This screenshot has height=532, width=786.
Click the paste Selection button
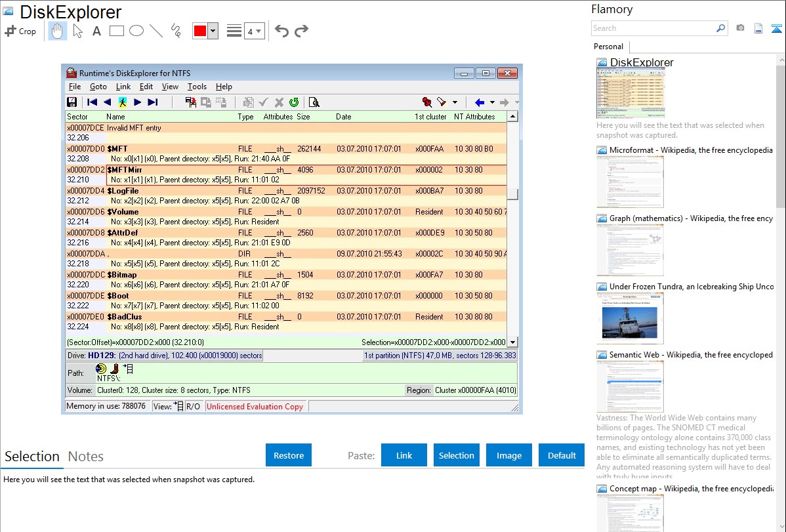point(457,455)
